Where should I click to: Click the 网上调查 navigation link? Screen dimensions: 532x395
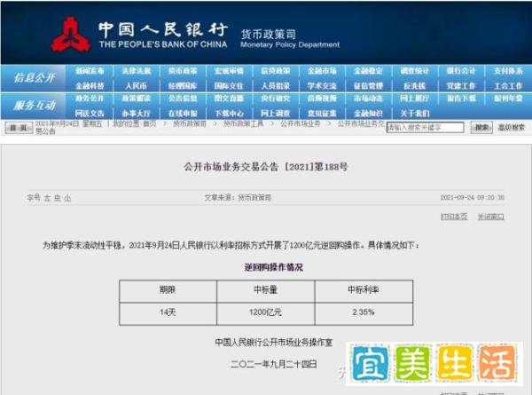276,114
